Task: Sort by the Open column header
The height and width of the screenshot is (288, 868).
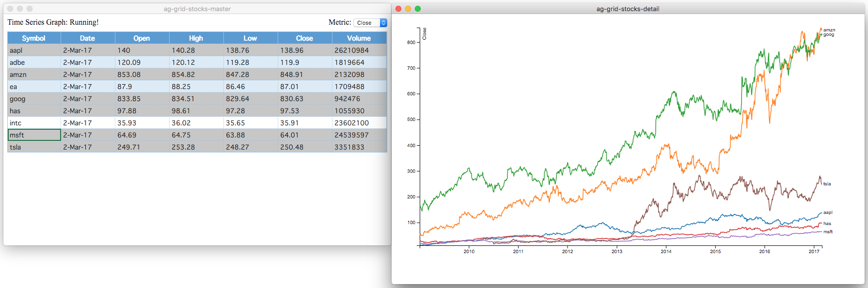Action: pyautogui.click(x=142, y=38)
